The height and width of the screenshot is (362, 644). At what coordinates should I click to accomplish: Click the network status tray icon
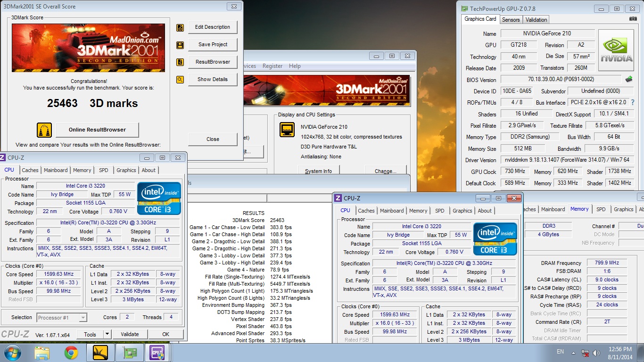coord(586,353)
